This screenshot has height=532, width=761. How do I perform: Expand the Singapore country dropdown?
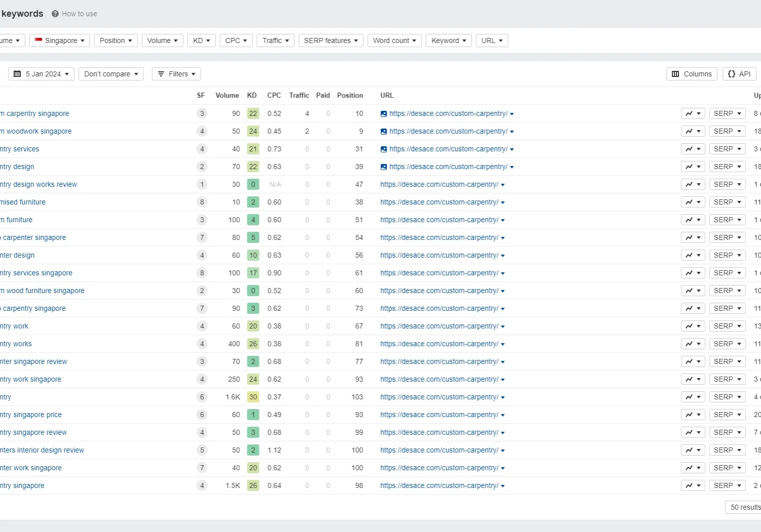[x=60, y=40]
